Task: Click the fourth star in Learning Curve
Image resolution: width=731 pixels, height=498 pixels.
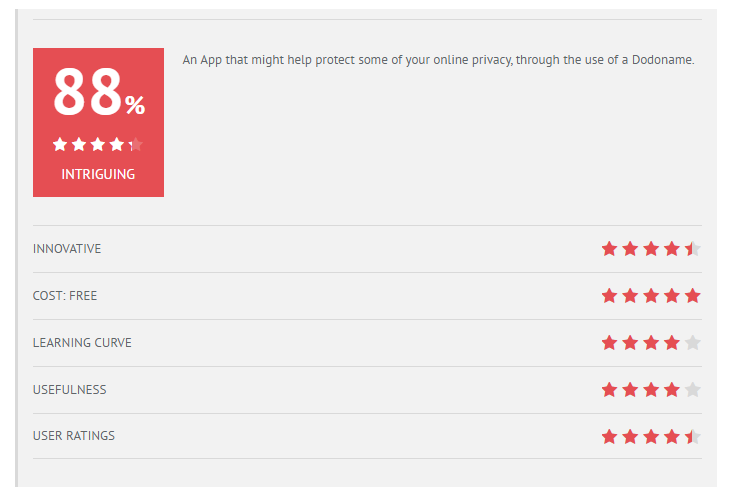Action: pos(672,343)
